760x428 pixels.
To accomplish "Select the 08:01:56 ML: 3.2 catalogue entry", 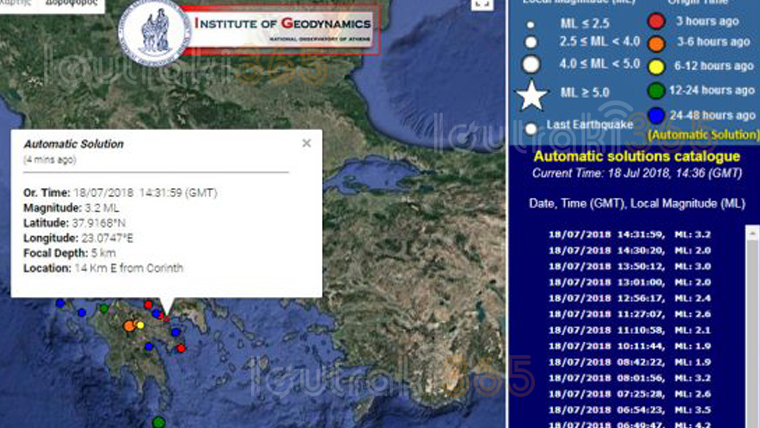I will click(x=629, y=378).
